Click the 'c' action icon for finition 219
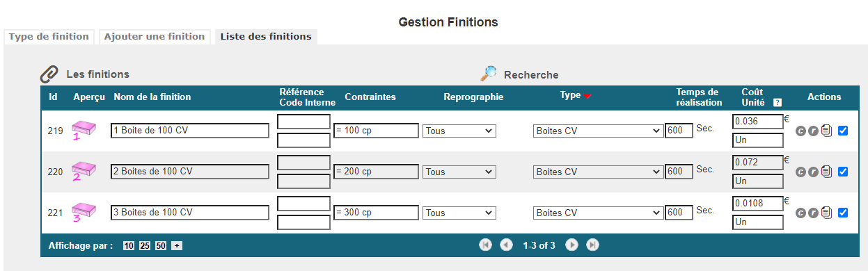This screenshot has height=271, width=868. pyautogui.click(x=800, y=131)
